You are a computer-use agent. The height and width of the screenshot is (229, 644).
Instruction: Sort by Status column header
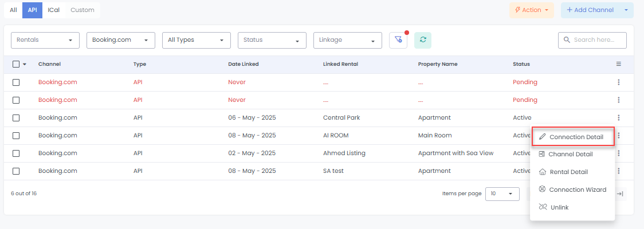click(521, 64)
